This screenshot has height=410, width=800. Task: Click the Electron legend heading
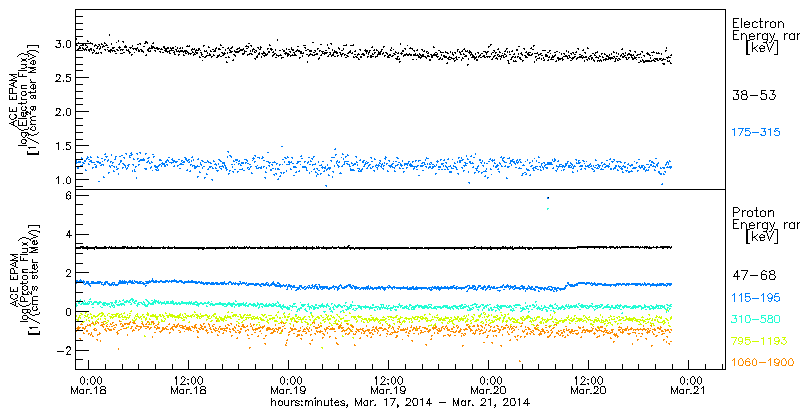pyautogui.click(x=758, y=23)
